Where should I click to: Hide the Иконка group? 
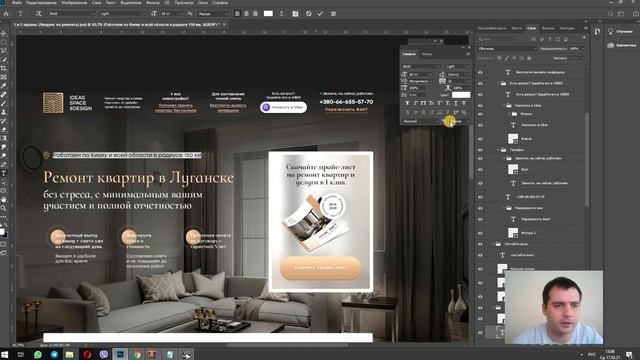click(x=480, y=114)
